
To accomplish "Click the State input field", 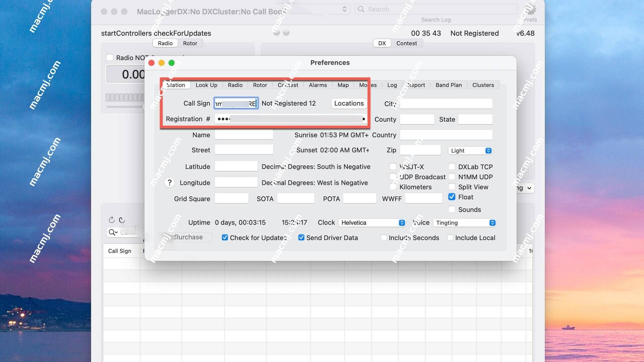I will tap(475, 119).
